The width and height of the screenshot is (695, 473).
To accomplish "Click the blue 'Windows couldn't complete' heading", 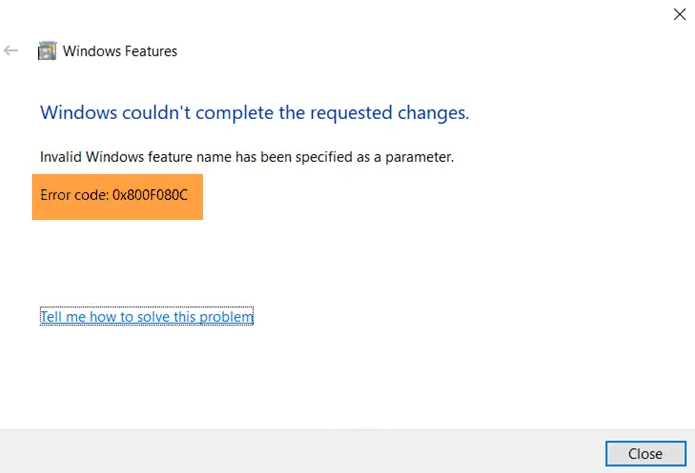I will click(254, 112).
